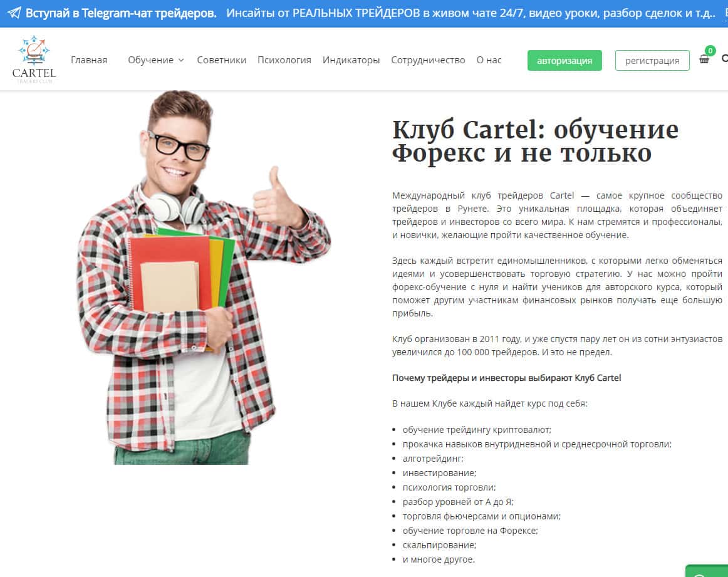Click the регистрация button

click(652, 60)
